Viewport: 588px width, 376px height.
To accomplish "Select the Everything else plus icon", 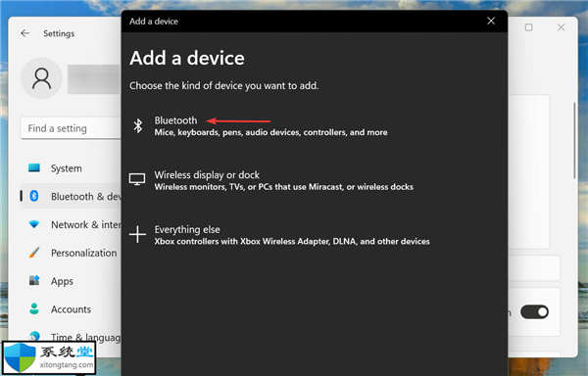I will click(x=137, y=234).
